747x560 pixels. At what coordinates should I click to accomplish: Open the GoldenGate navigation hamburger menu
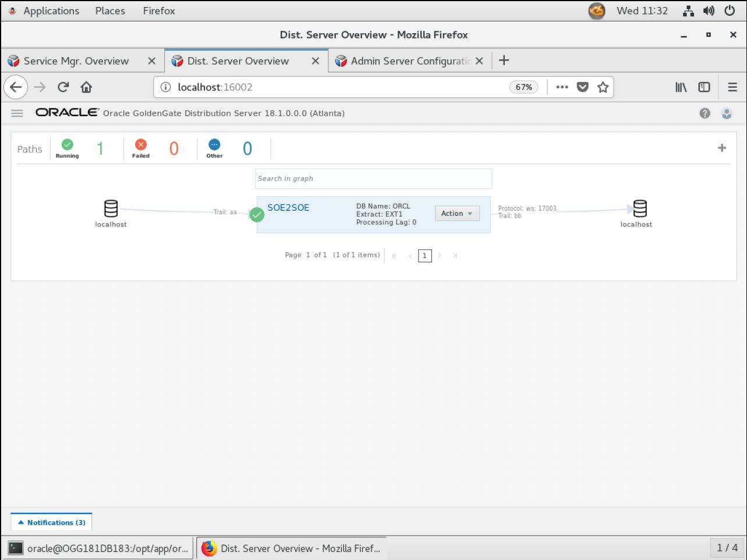click(17, 114)
